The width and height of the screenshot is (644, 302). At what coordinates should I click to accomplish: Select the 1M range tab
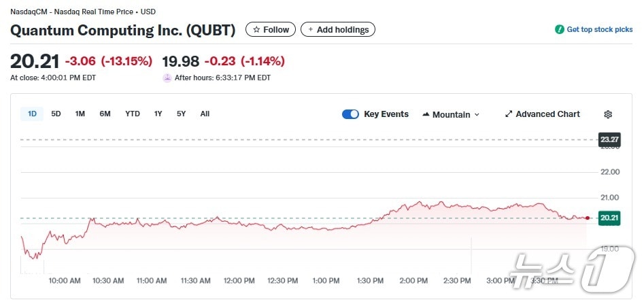pos(80,114)
